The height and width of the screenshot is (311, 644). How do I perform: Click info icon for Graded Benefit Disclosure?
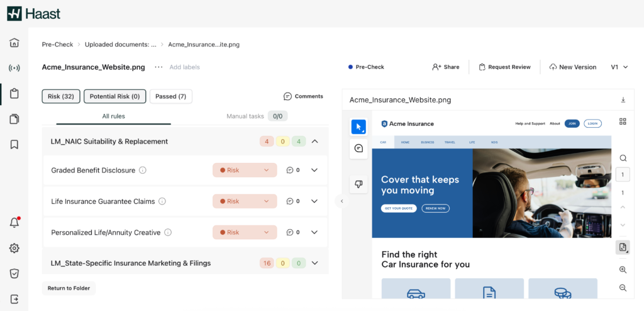[x=143, y=170]
